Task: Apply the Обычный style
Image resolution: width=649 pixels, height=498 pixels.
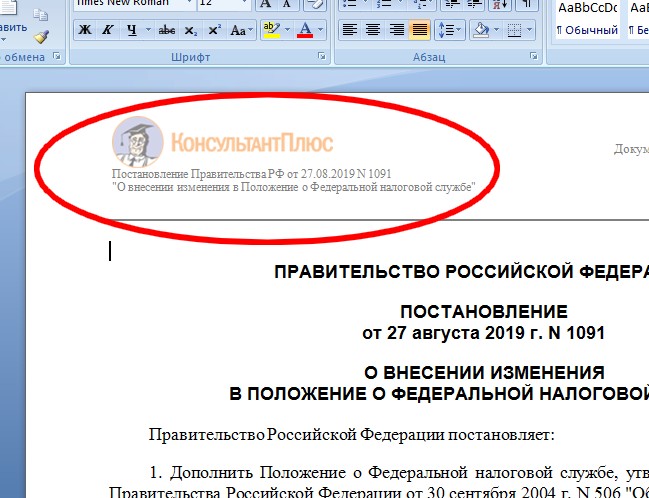Action: [588, 30]
